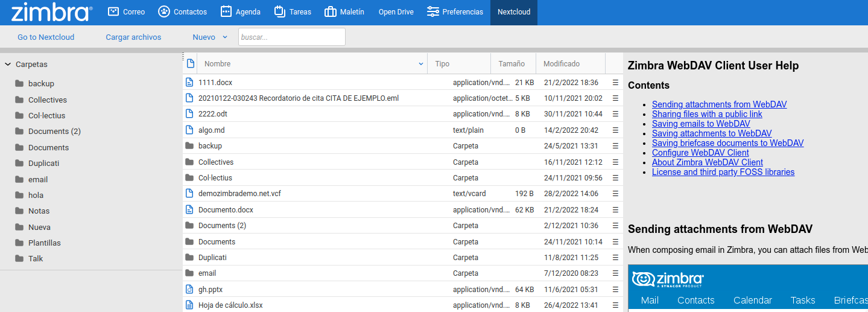Image resolution: width=868 pixels, height=312 pixels.
Task: Open the hola folder in sidebar
Action: pos(36,195)
